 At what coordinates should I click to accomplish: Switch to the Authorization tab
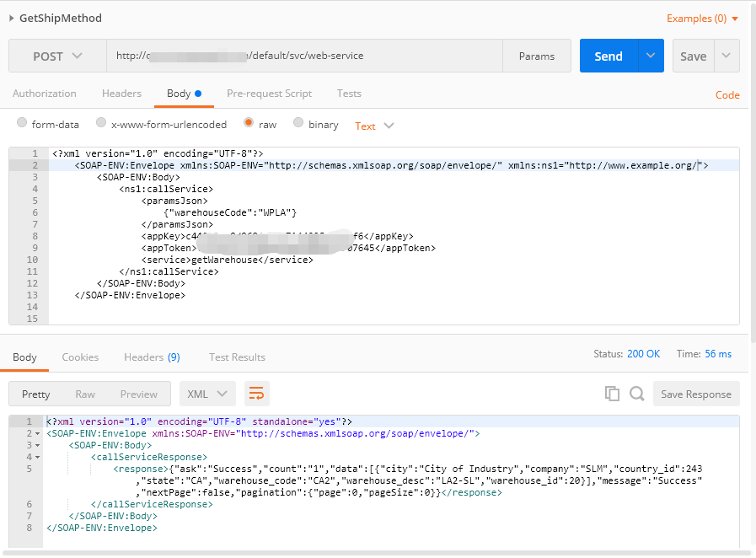click(45, 94)
